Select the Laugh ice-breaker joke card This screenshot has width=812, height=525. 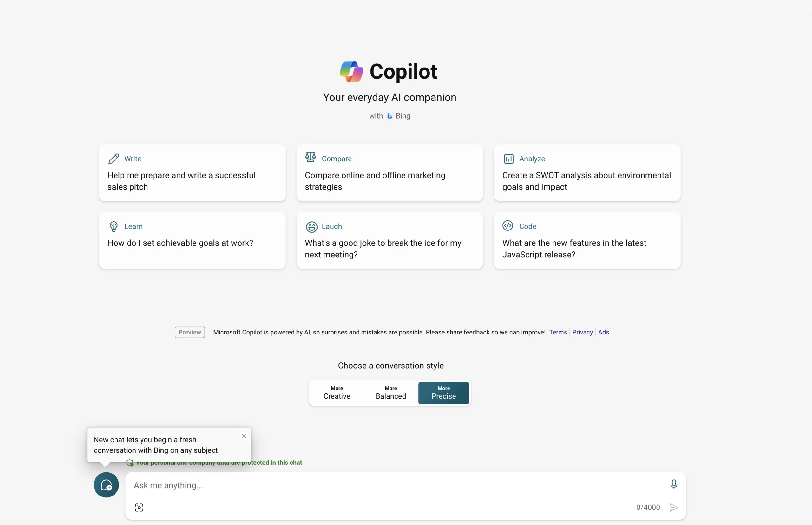390,241
